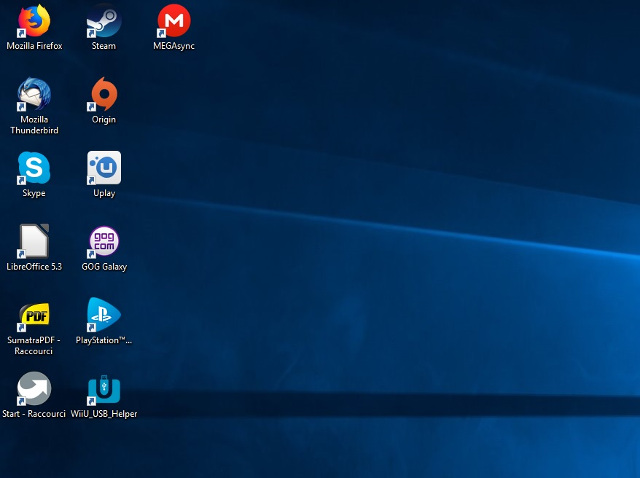Click the "WiiU_USB_Helper" label text
Screen dimensions: 640x478
click(104, 414)
